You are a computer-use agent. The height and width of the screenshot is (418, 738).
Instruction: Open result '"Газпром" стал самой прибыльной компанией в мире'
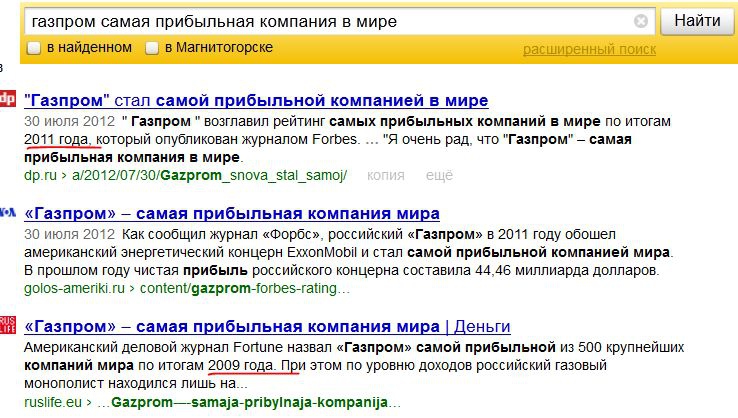click(x=256, y=100)
